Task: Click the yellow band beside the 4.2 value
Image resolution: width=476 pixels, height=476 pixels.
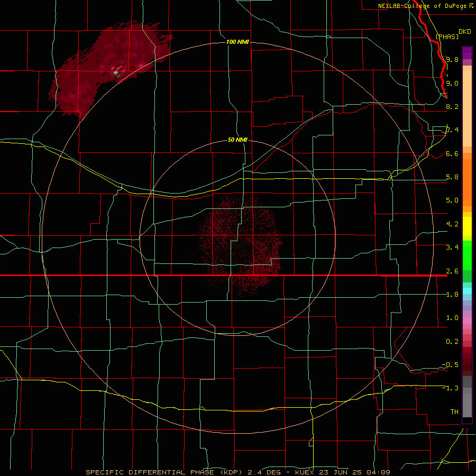Action: [x=467, y=226]
